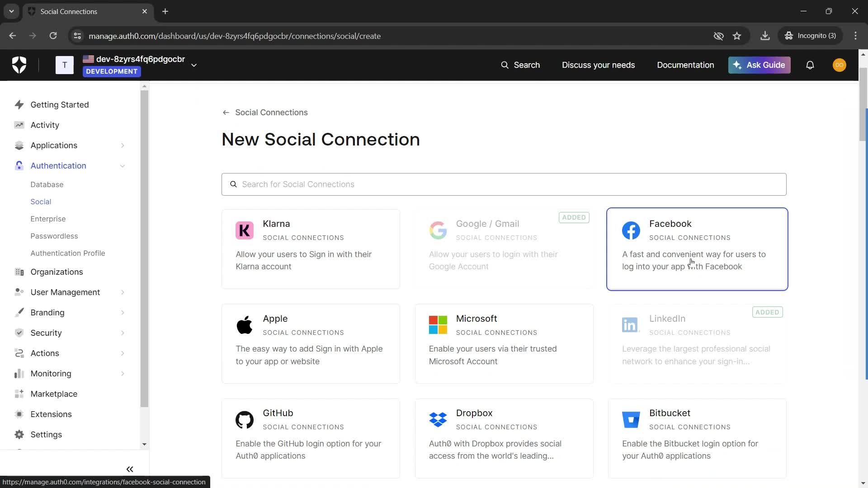
Task: Select the Klarna connection card
Action: pos(311,249)
